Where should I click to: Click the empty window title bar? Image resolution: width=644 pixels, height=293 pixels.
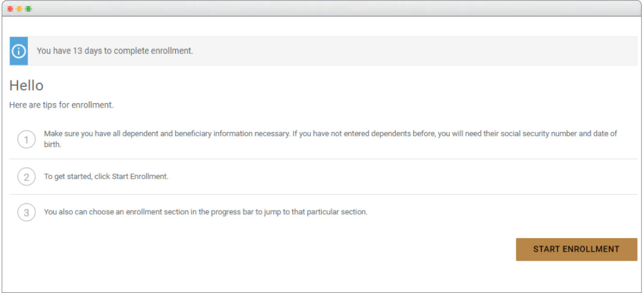click(x=318, y=9)
